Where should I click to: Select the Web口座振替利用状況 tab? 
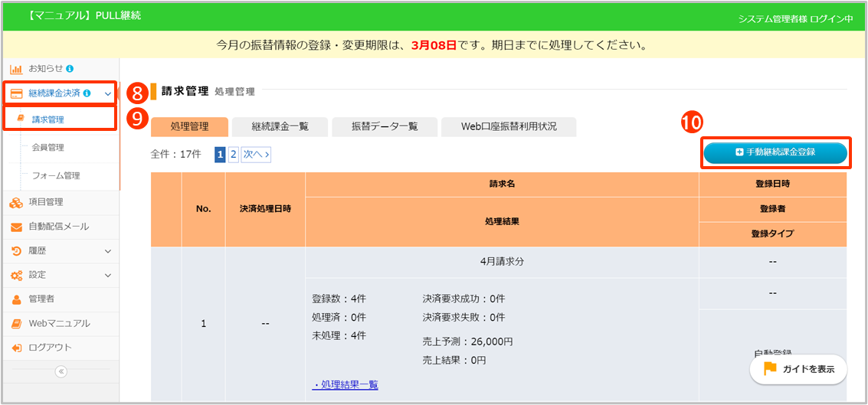pos(509,127)
